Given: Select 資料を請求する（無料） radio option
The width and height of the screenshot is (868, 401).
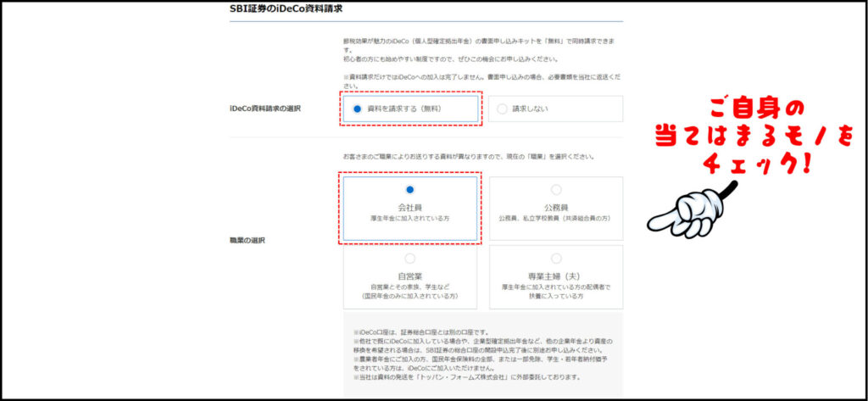Looking at the screenshot, I should (410, 109).
